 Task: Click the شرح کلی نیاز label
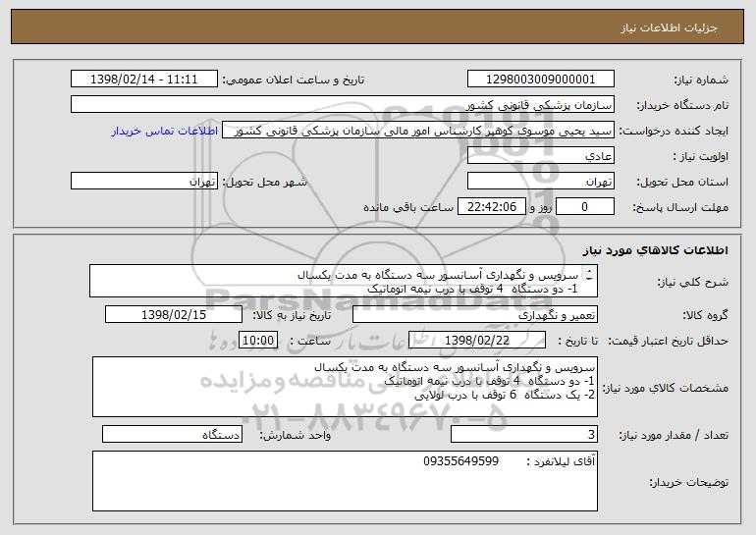tap(693, 282)
